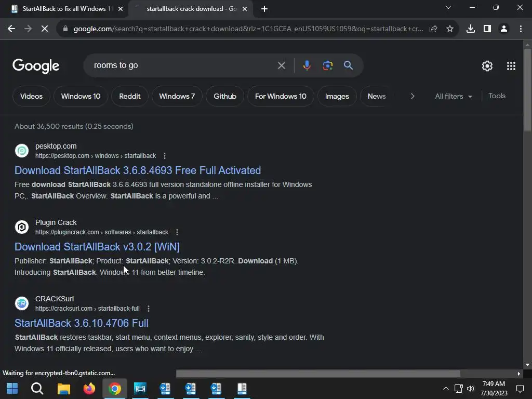Search by image with Google Lens
Screen dimensions: 532x399
click(x=328, y=65)
